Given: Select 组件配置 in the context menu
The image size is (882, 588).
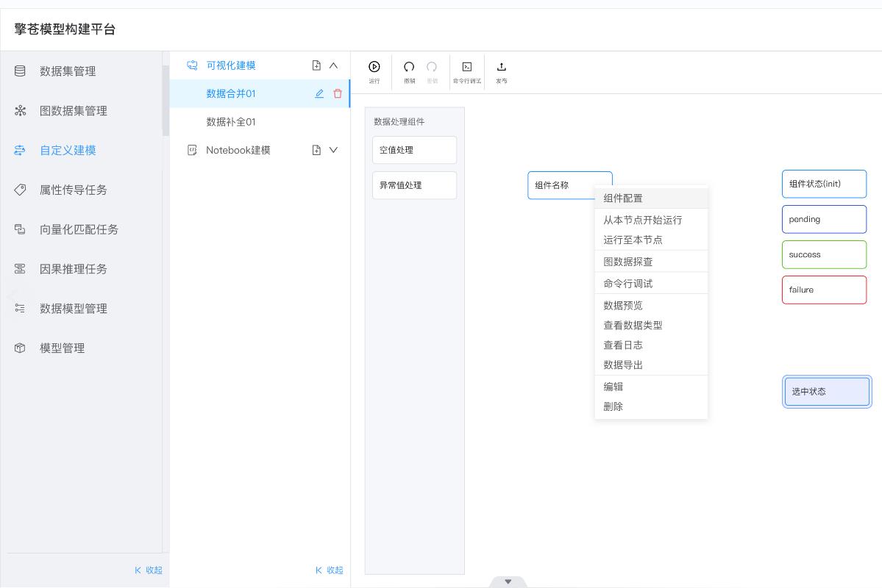Looking at the screenshot, I should tap(622, 198).
